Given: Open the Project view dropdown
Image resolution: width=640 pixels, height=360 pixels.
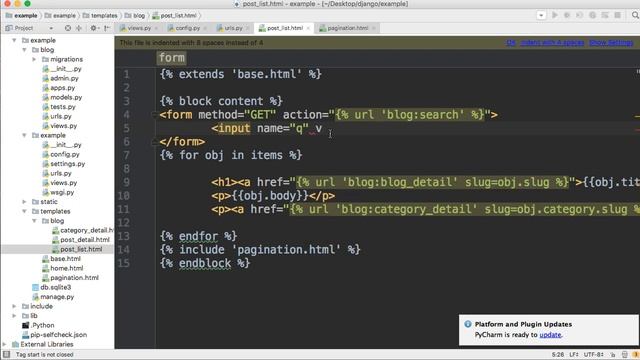Looking at the screenshot, I should 51,28.
